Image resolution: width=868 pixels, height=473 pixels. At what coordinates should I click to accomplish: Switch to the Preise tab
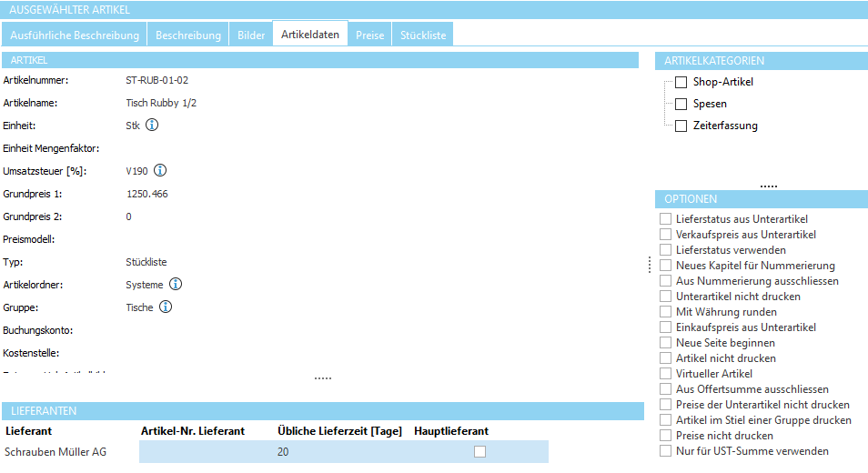point(369,35)
